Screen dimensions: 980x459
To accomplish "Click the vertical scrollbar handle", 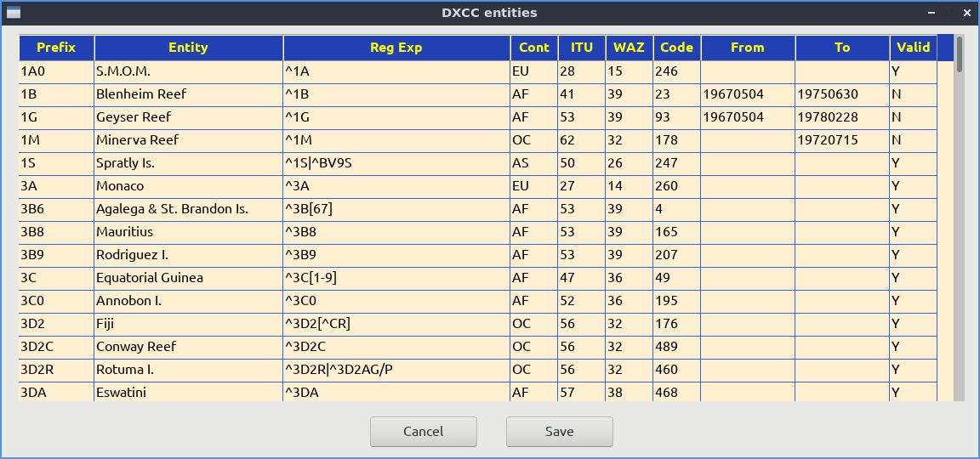I will [x=960, y=53].
